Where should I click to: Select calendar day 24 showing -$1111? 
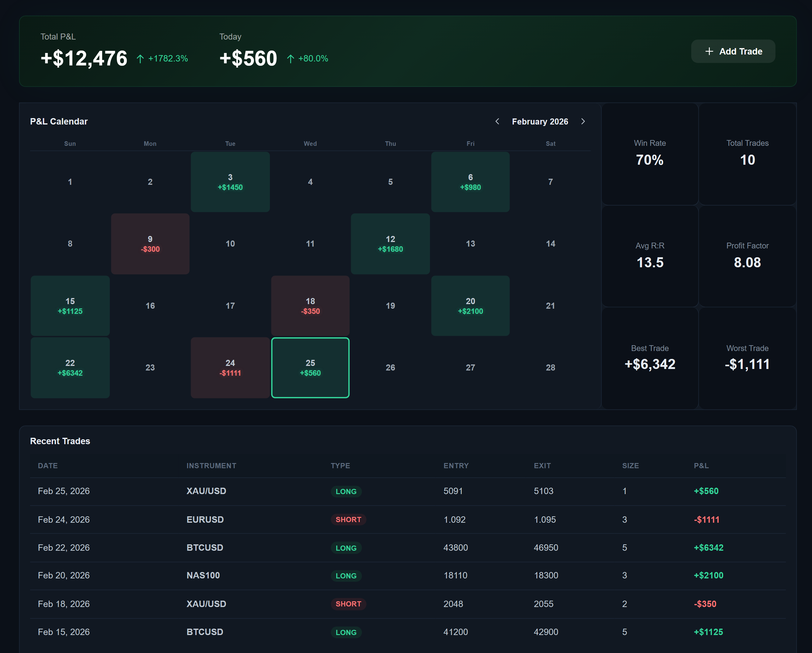pos(230,368)
